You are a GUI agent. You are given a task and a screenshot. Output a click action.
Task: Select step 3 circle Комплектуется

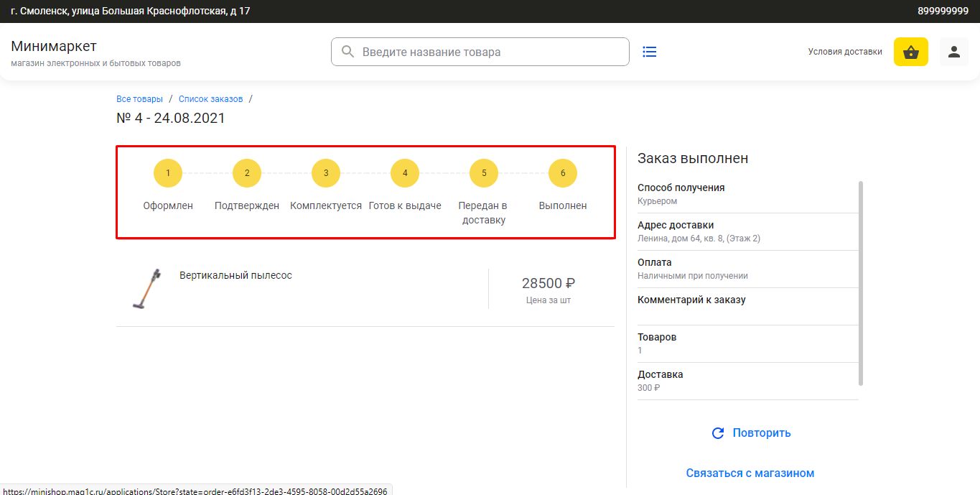point(326,173)
